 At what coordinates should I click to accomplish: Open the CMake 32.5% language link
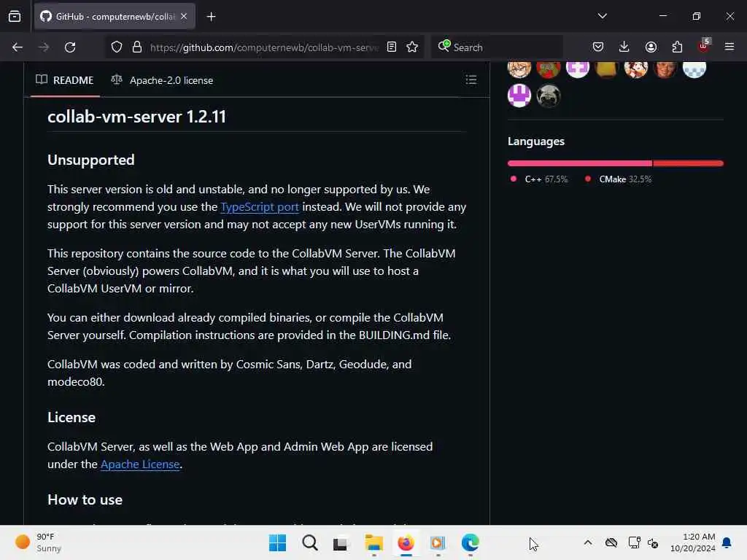point(618,179)
